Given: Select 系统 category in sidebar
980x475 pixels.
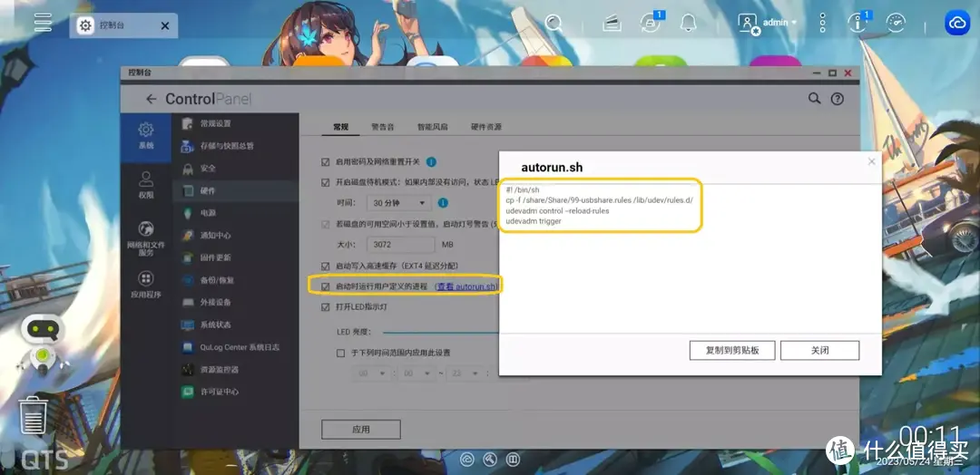Looking at the screenshot, I should click(145, 135).
